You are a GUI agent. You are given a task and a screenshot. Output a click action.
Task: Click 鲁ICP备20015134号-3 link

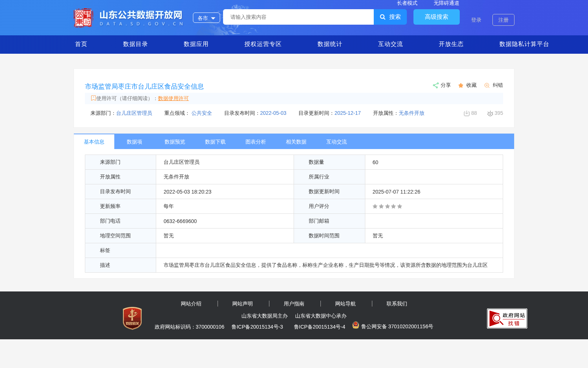(x=257, y=327)
